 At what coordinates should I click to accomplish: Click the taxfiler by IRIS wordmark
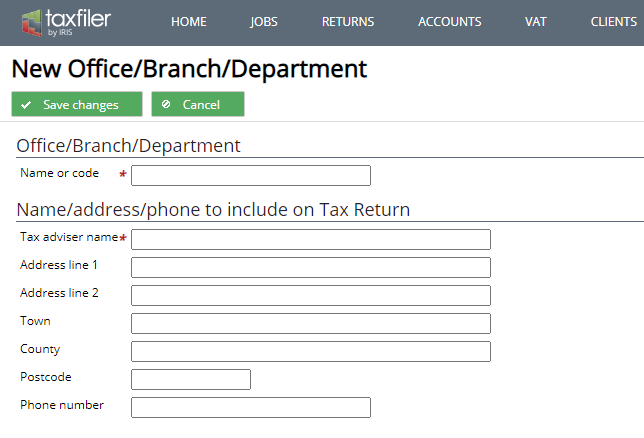78,23
